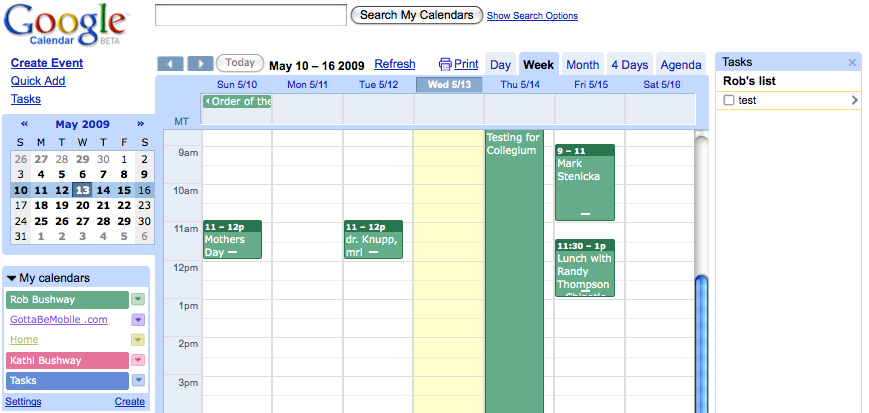
Task: Open GottaBeMobile .com calendar dropdown arrow
Action: click(138, 320)
